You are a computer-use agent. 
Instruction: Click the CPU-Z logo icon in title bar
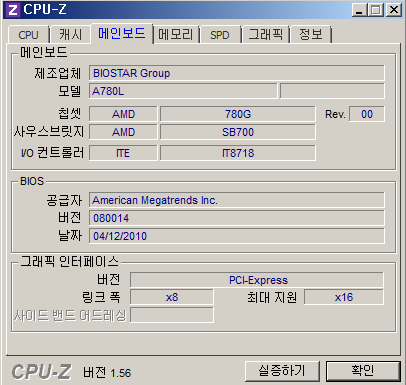point(12,10)
